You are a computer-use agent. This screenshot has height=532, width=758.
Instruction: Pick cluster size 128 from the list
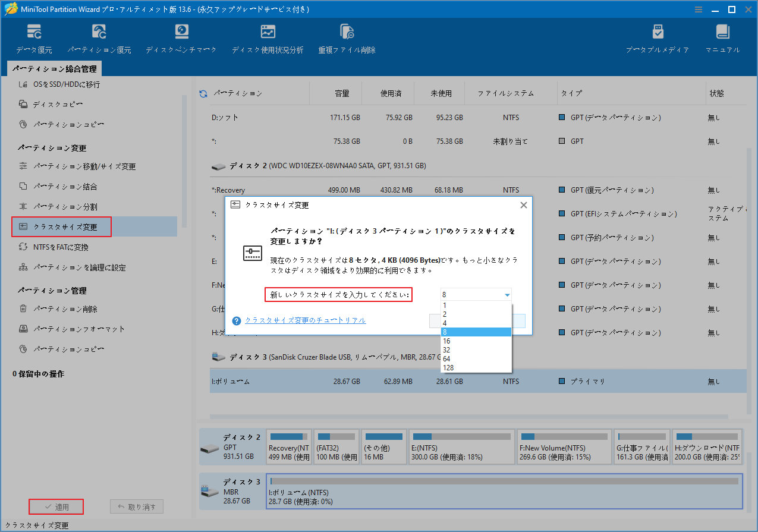coord(476,368)
